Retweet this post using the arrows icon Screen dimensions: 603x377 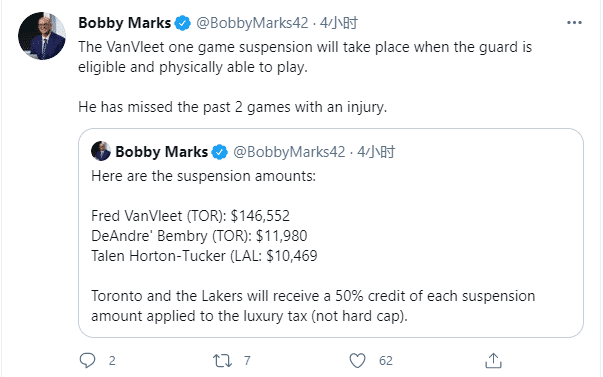222,360
